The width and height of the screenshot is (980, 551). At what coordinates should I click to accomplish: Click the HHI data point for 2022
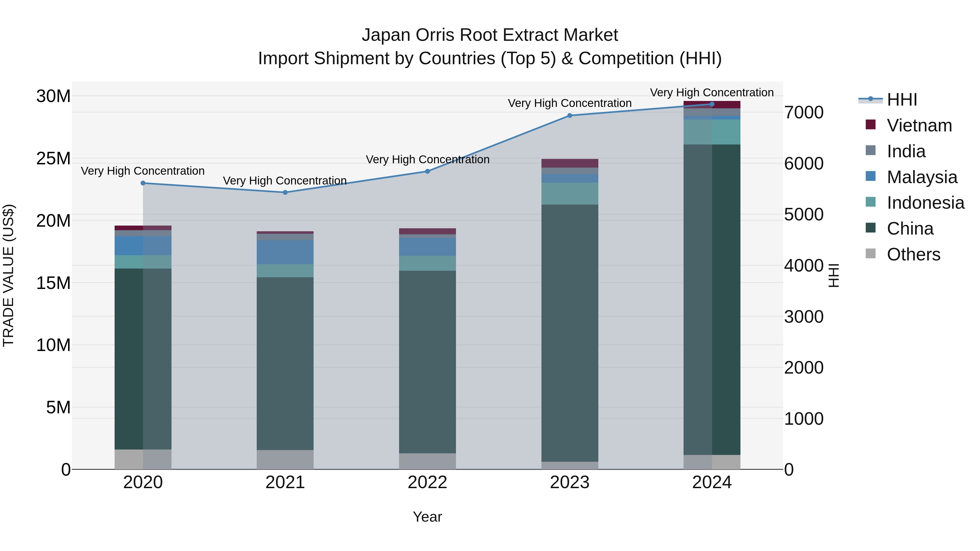point(428,171)
